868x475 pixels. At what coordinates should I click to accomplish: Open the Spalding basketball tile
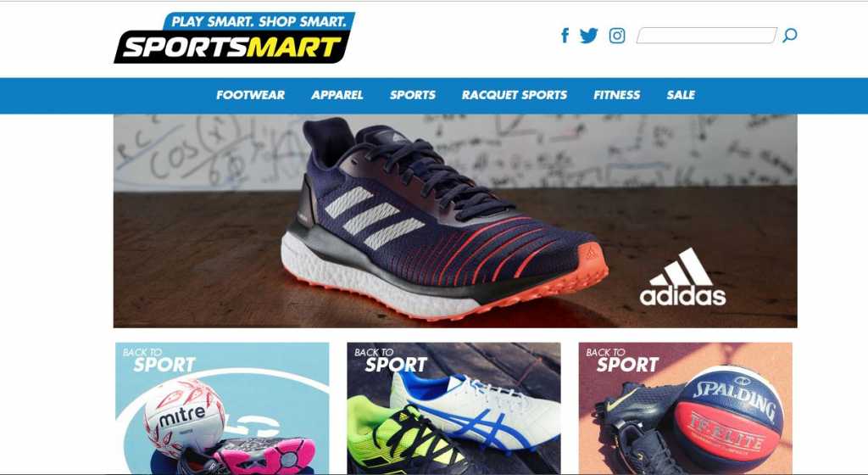click(x=685, y=408)
